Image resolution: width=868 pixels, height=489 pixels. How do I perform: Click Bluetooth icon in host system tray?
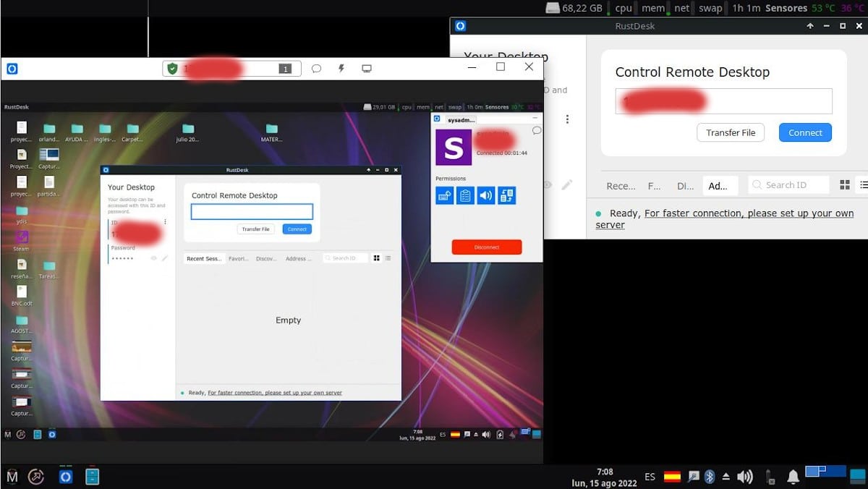click(710, 477)
